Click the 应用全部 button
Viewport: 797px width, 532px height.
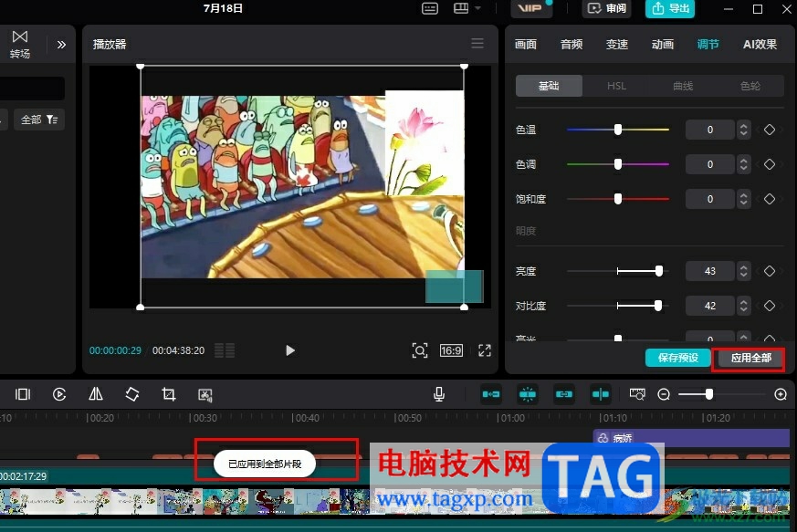pyautogui.click(x=750, y=358)
